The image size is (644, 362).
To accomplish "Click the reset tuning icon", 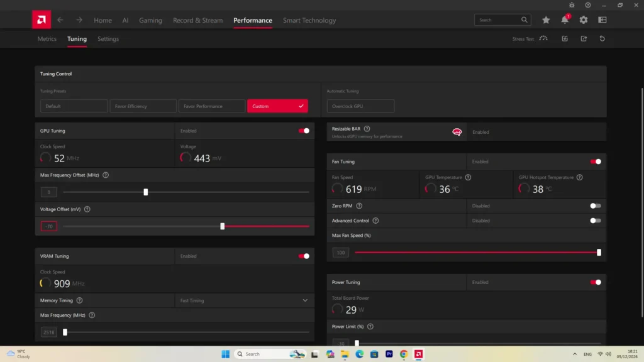I will (602, 38).
